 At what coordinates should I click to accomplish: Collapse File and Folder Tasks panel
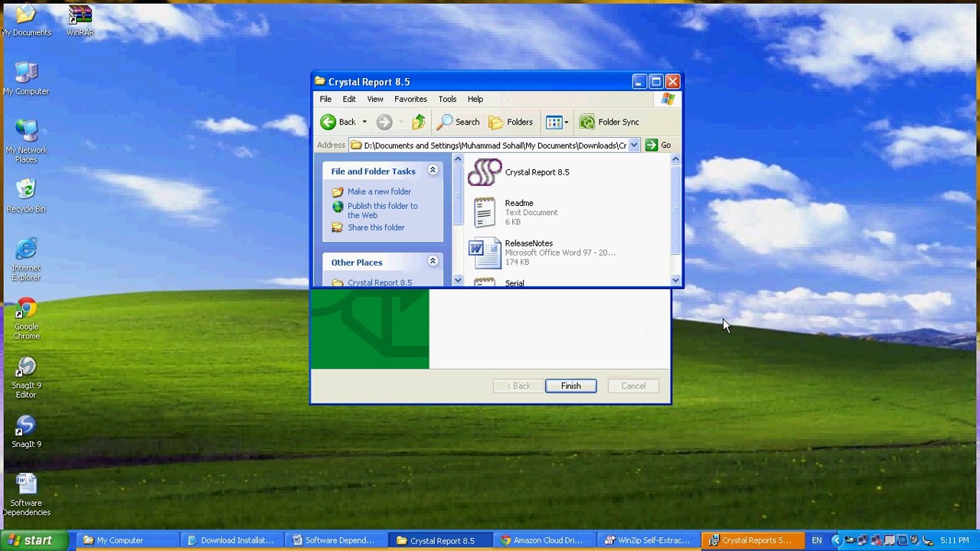(x=433, y=171)
